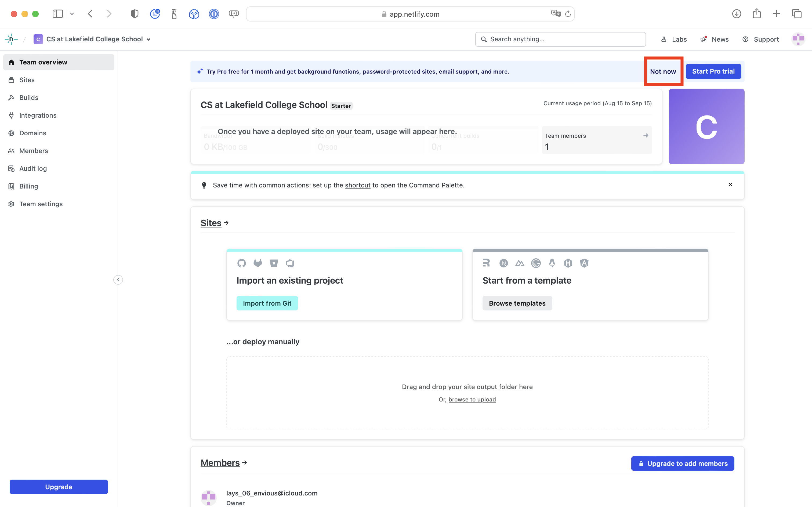Collapse the sidebar with the chevron button
The image size is (812, 507).
point(118,280)
